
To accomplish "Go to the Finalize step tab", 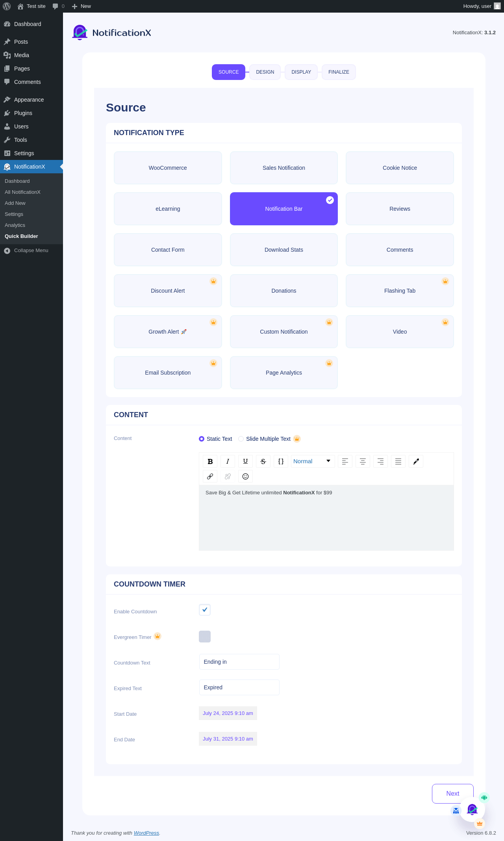I will coord(339,72).
